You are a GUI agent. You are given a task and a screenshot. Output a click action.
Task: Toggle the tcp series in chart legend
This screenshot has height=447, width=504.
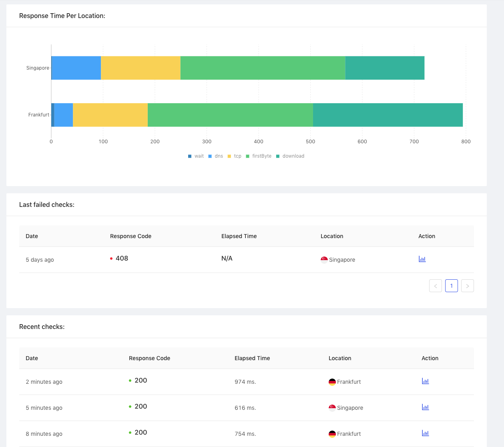pyautogui.click(x=235, y=156)
